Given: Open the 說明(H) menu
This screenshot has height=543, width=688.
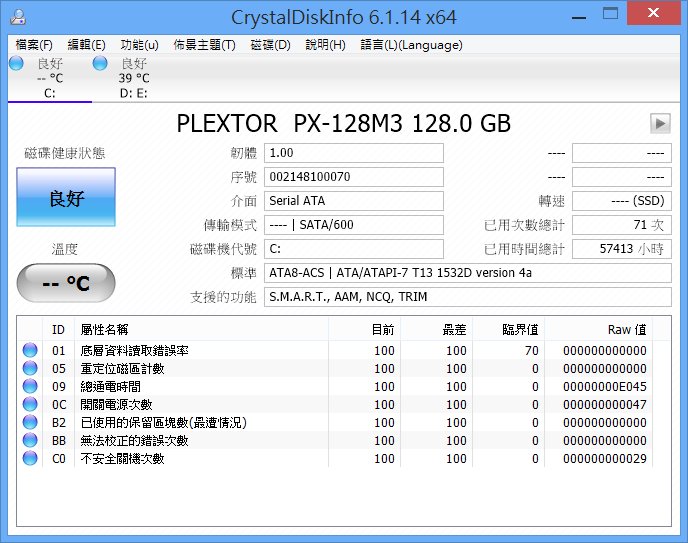Looking at the screenshot, I should [326, 45].
